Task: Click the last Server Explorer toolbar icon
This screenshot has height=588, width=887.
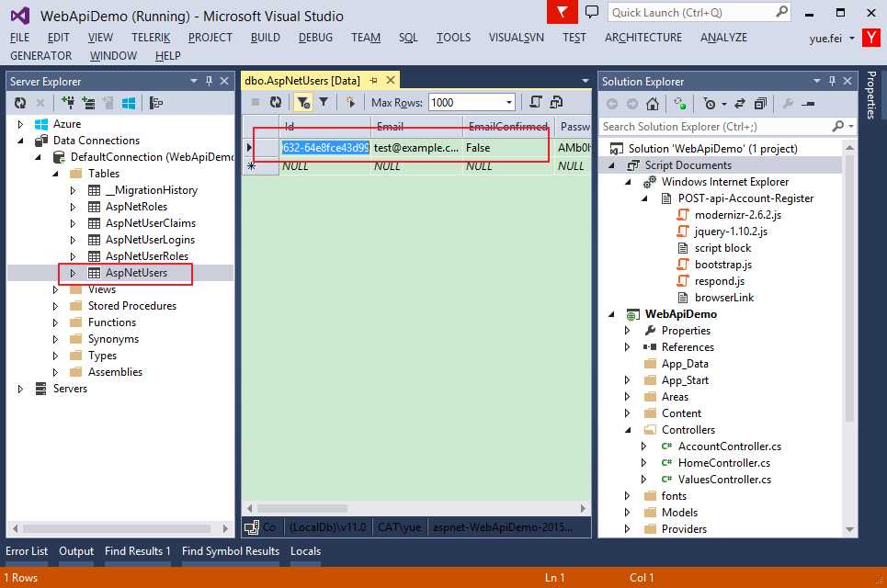Action: (155, 103)
